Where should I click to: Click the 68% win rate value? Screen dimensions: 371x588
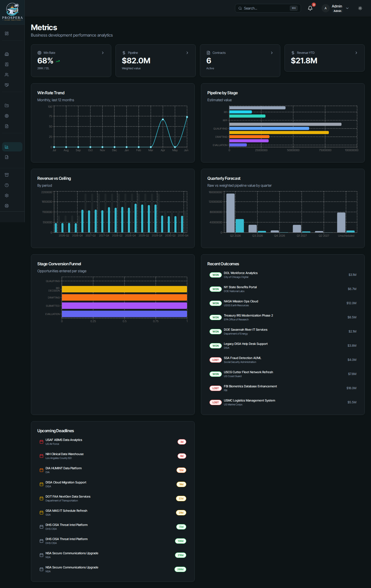tap(45, 61)
